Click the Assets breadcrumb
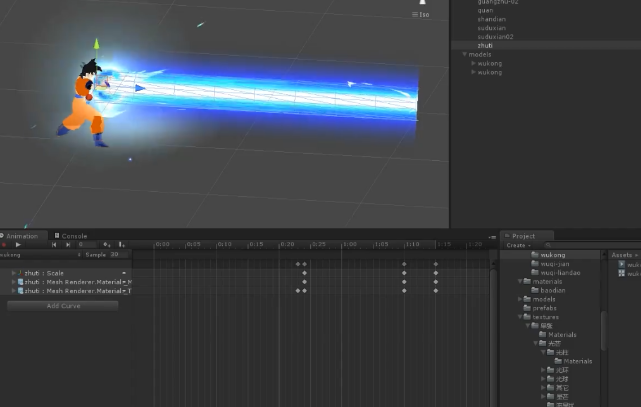This screenshot has height=407, width=641. (x=621, y=255)
